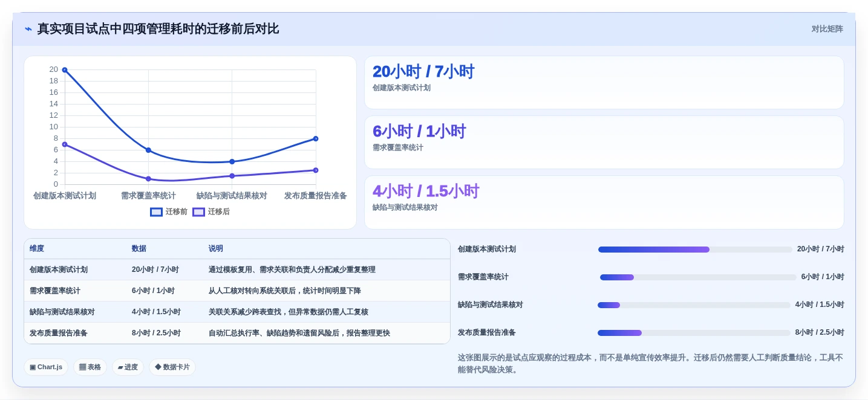This screenshot has width=868, height=400.
Task: Click 迁移前 data point at 发布质量报告准备
Action: pyautogui.click(x=316, y=139)
